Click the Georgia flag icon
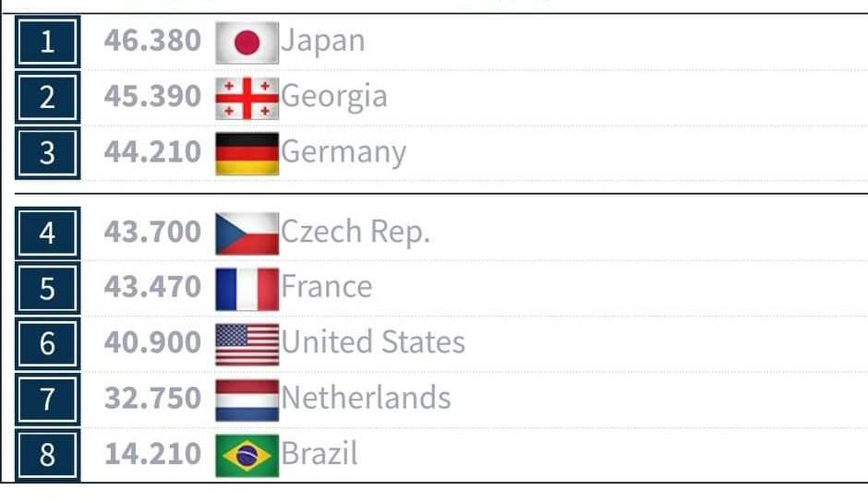This screenshot has width=868, height=503. (247, 99)
